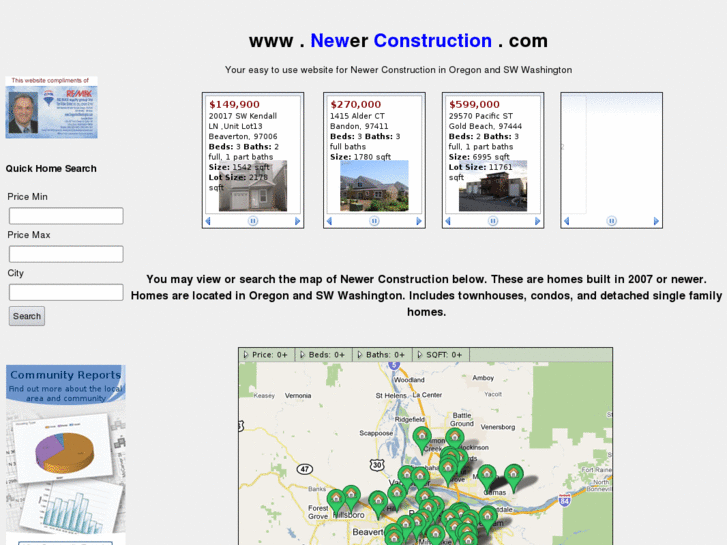This screenshot has width=727, height=545.
Task: Click the Price Max input field
Action: point(66,254)
